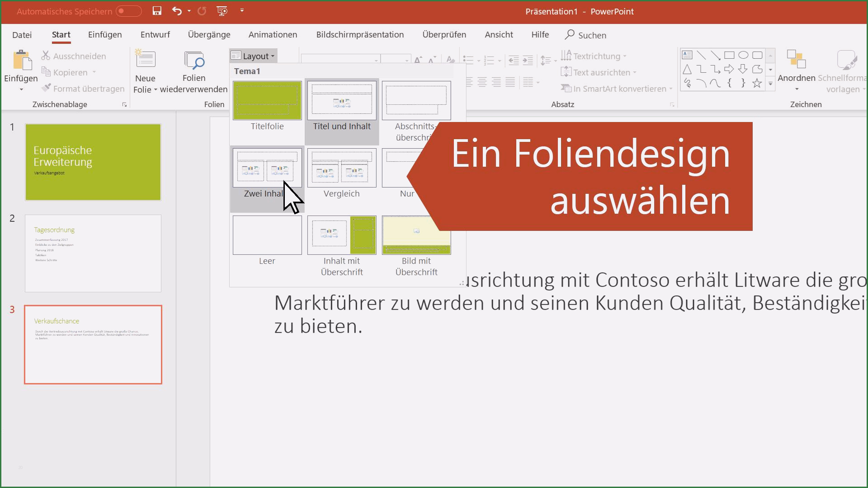Switch to the Ansicht tab
The height and width of the screenshot is (488, 868).
499,35
